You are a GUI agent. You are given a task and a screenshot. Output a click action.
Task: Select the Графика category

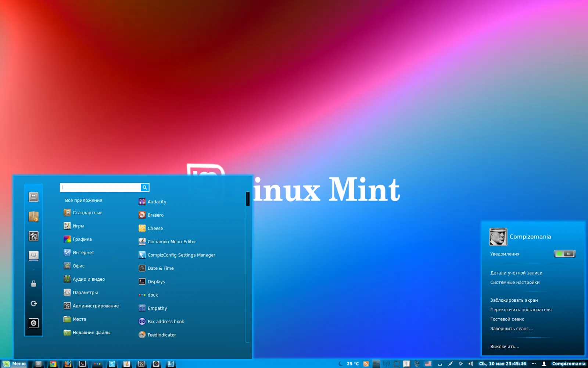click(78, 239)
